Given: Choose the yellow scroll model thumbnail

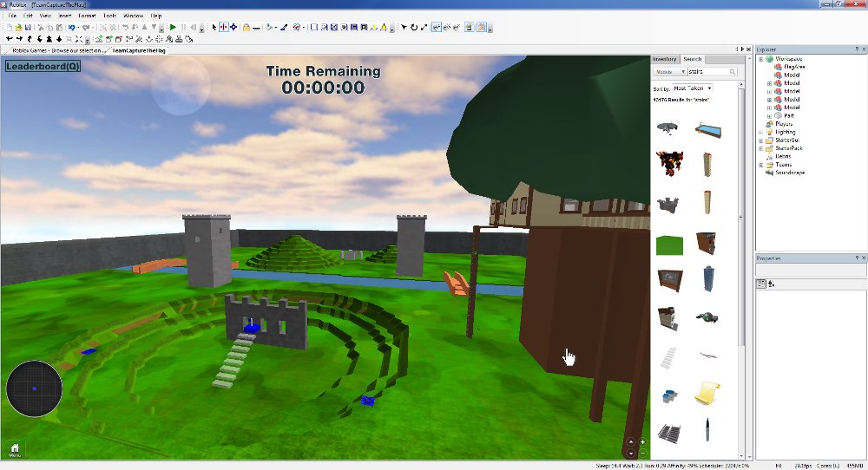Looking at the screenshot, I should tap(707, 393).
